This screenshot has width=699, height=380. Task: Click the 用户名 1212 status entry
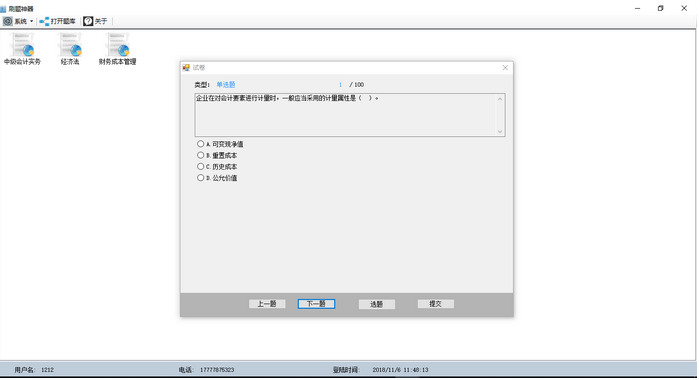(x=34, y=370)
